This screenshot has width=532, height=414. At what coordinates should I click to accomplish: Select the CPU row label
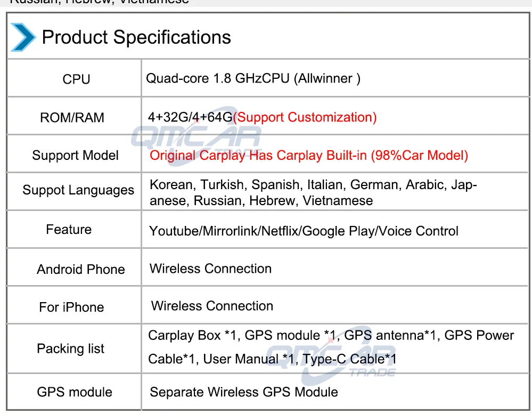pos(76,79)
